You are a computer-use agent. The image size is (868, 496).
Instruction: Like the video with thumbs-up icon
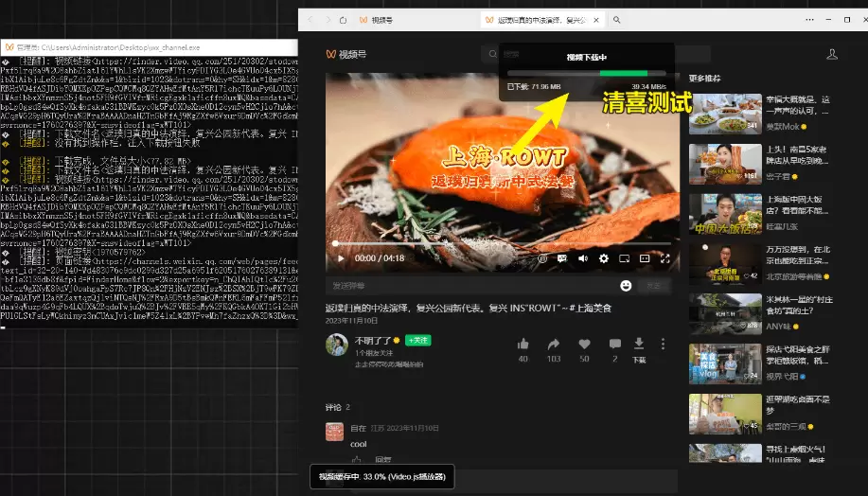(523, 345)
